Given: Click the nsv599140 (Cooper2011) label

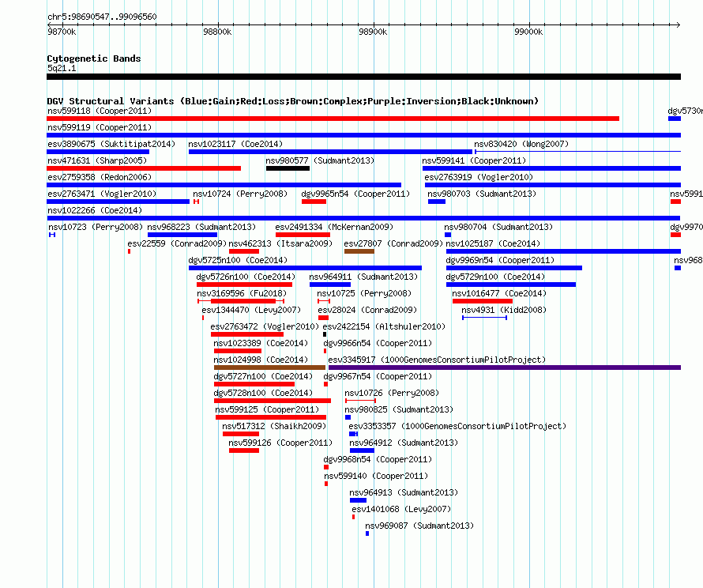Looking at the screenshot, I should (x=376, y=476).
